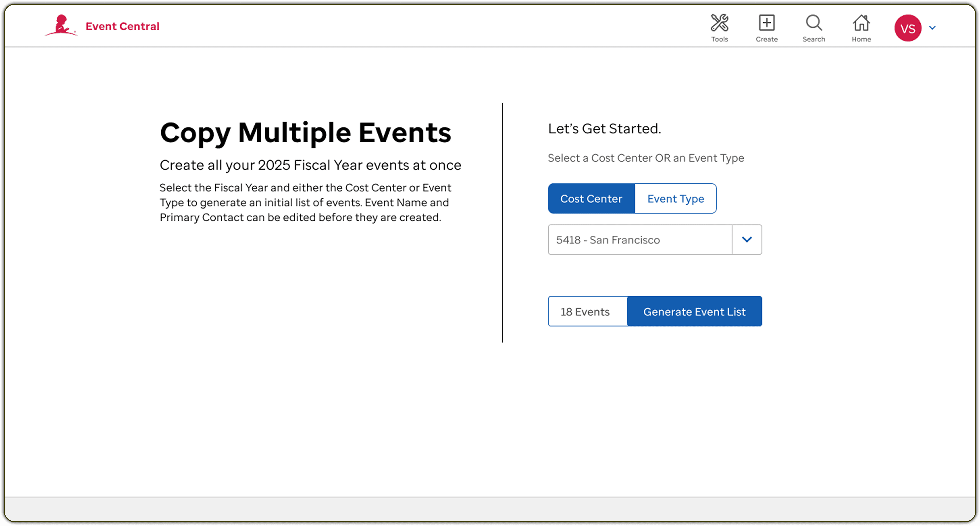Viewport: 980px width, 526px height.
Task: Click the VS user avatar
Action: 908,28
